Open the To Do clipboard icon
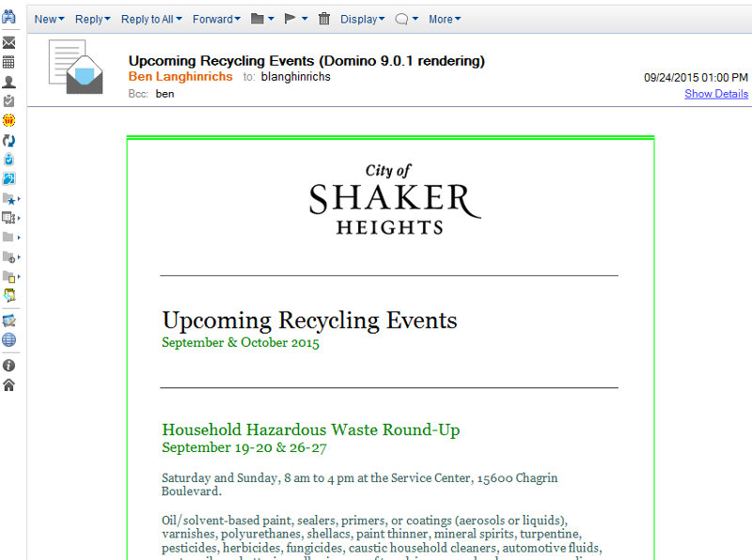Viewport: 752px width, 560px height. coord(8,101)
